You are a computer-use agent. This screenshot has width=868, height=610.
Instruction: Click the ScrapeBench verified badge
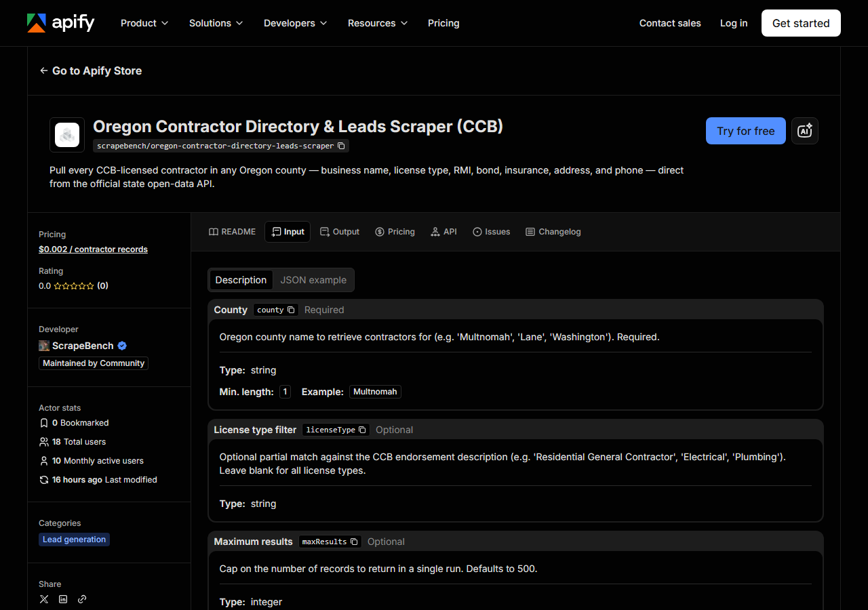(x=122, y=346)
